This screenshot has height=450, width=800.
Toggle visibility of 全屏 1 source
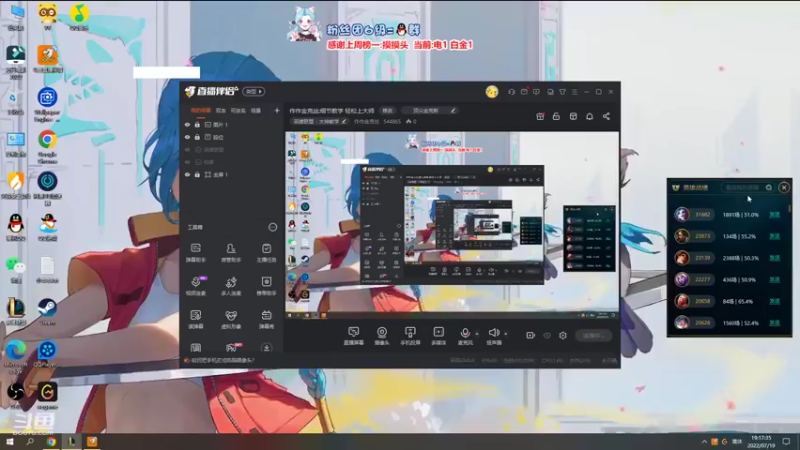tap(187, 174)
